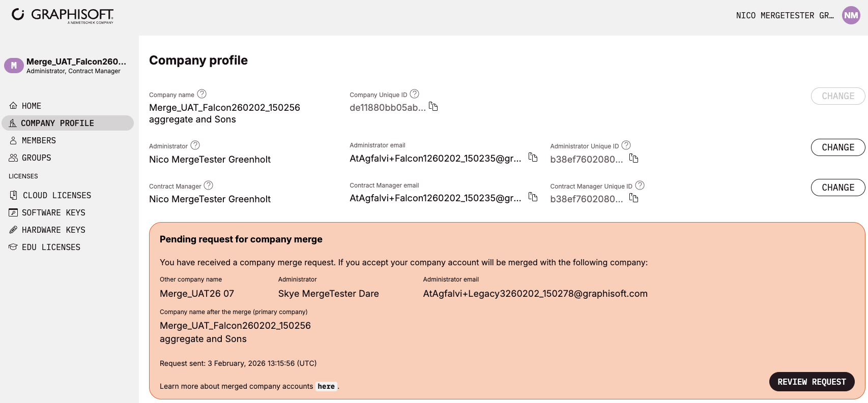Click the Company Profile building icon
The image size is (868, 403).
[13, 123]
